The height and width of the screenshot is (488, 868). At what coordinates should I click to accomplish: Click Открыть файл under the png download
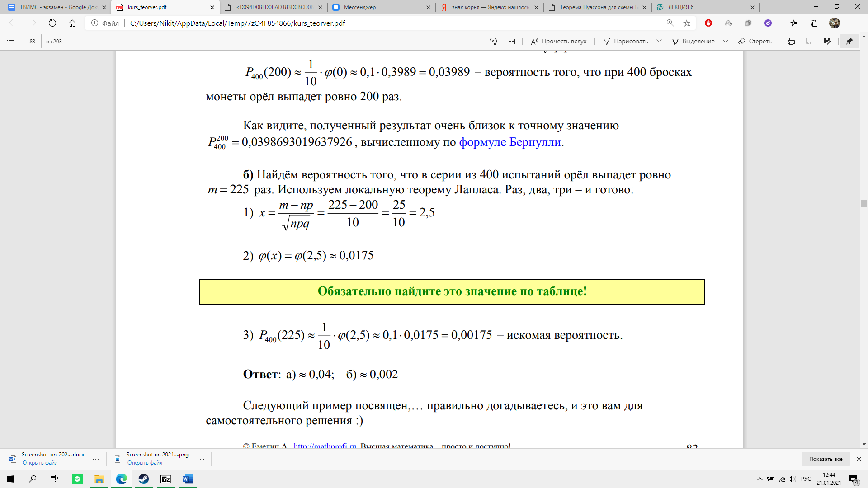click(145, 463)
